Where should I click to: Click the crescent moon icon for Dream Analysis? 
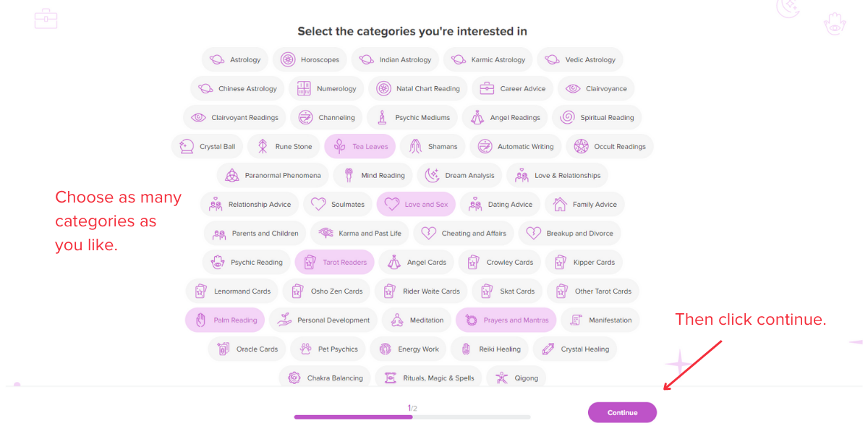click(433, 176)
